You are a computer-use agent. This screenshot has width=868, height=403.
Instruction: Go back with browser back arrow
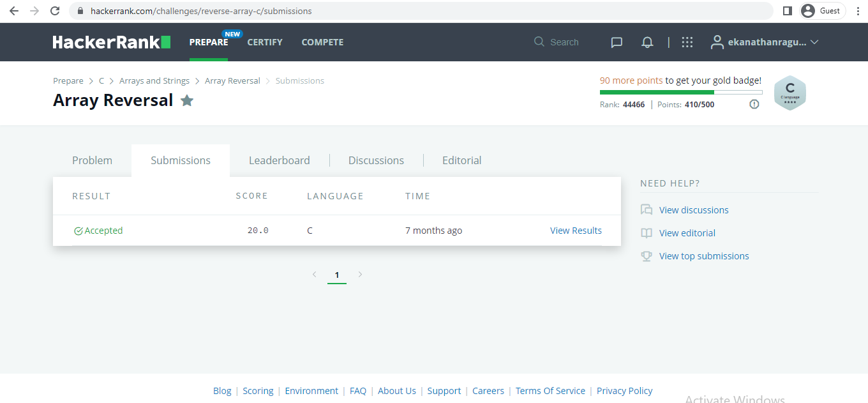point(14,11)
